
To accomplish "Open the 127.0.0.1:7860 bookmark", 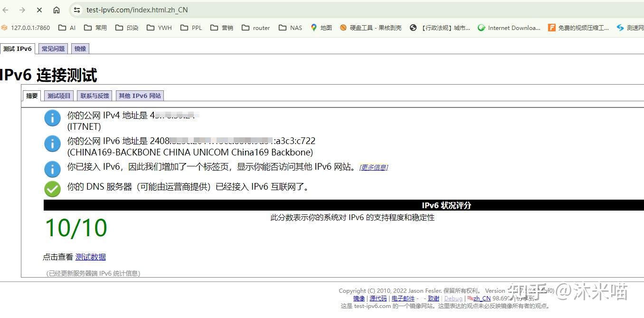I will click(26, 28).
